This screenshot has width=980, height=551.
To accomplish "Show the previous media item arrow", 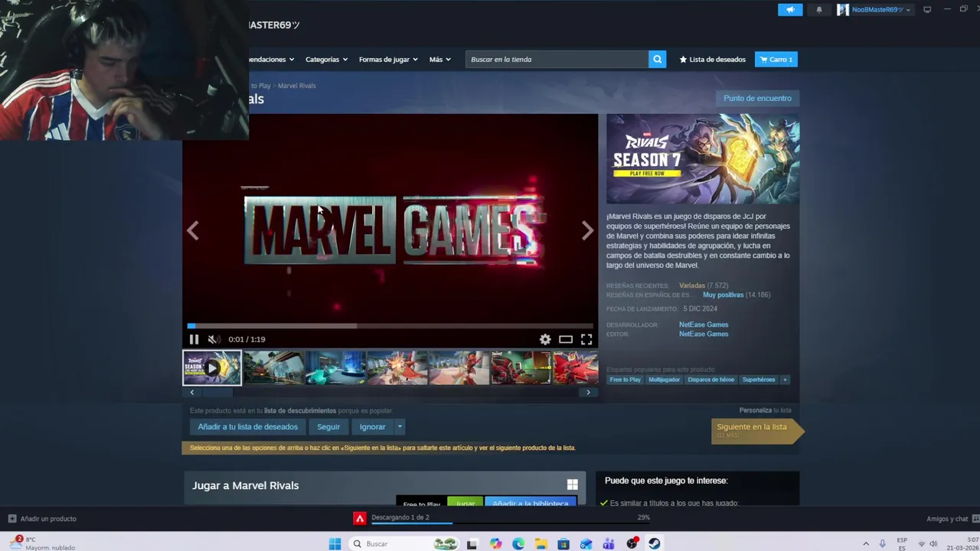I will point(193,230).
